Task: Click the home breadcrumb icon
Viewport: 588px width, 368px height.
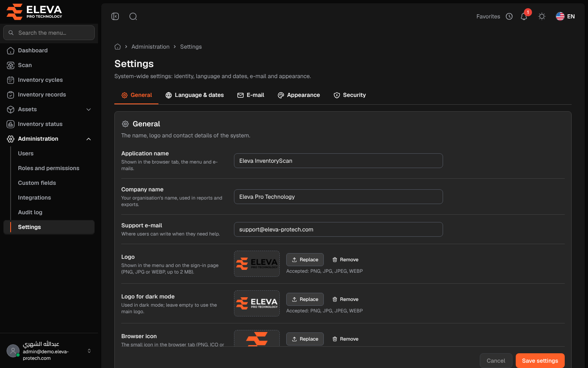Action: click(x=118, y=47)
